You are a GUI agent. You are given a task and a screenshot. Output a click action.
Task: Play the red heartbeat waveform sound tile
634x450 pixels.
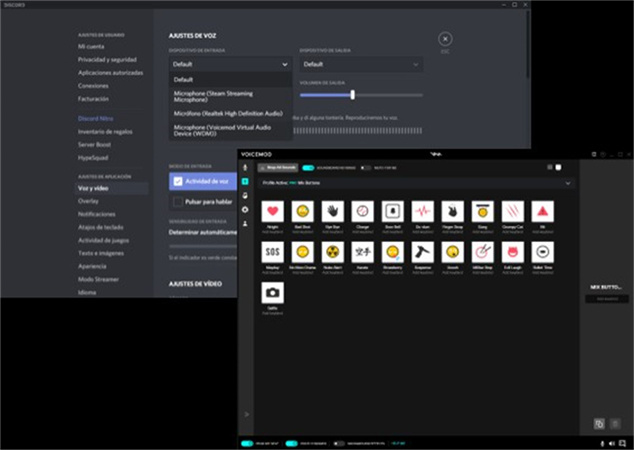click(423, 211)
